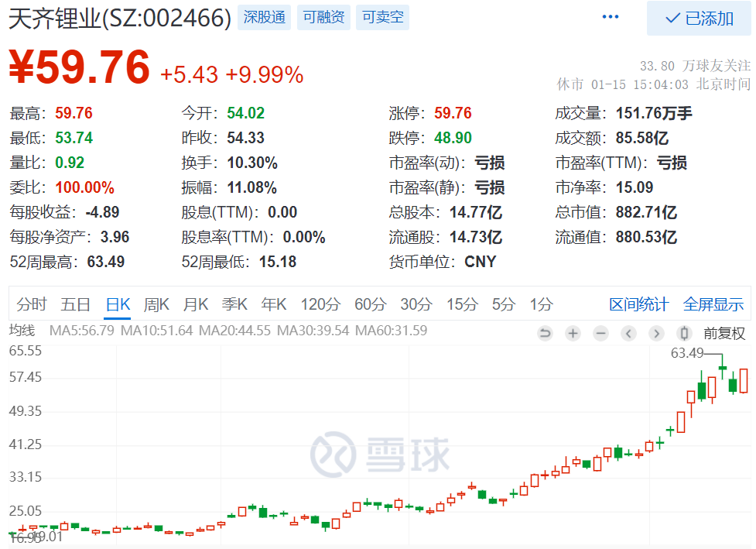The image size is (756, 549).
Task: Click the 深股通 tag
Action: [264, 17]
